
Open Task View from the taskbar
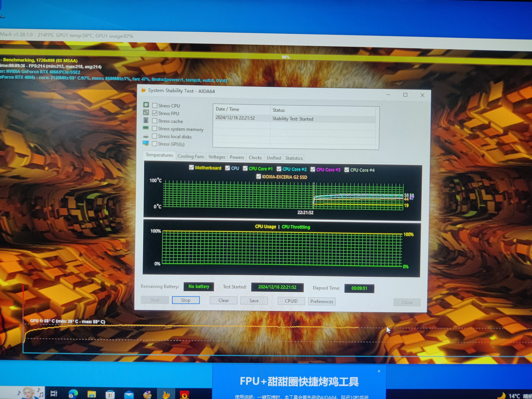pyautogui.click(x=54, y=393)
